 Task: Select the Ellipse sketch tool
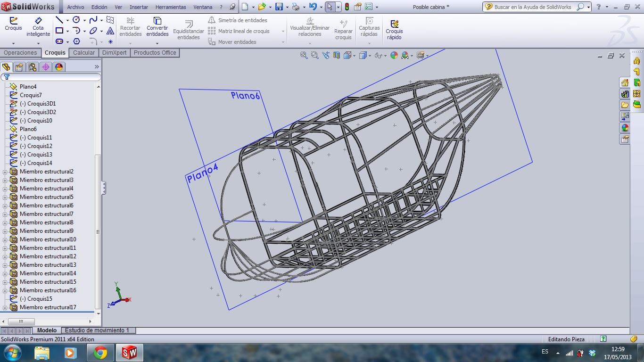[x=93, y=31]
